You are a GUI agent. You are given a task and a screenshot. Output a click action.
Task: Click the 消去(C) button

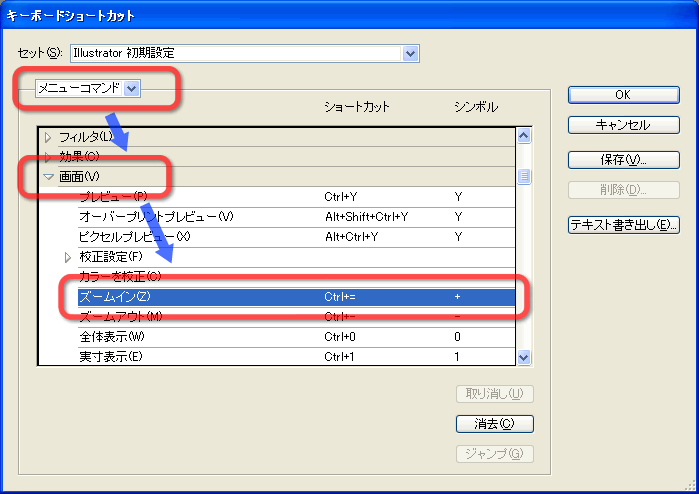tap(495, 424)
